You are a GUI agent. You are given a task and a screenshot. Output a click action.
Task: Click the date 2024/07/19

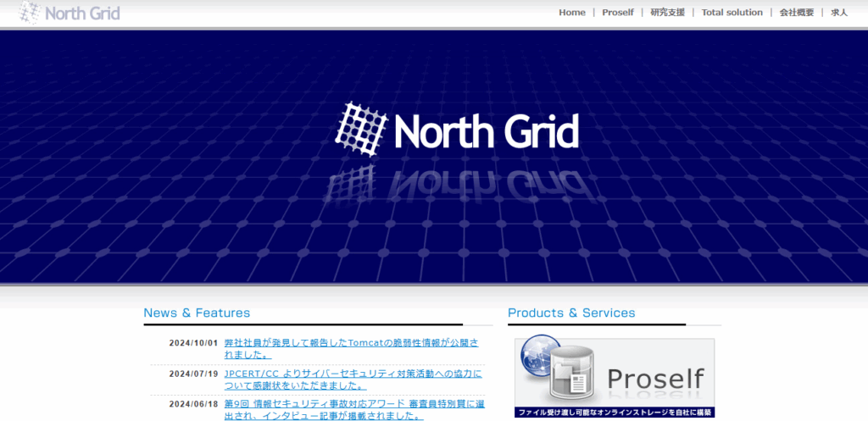[194, 374]
